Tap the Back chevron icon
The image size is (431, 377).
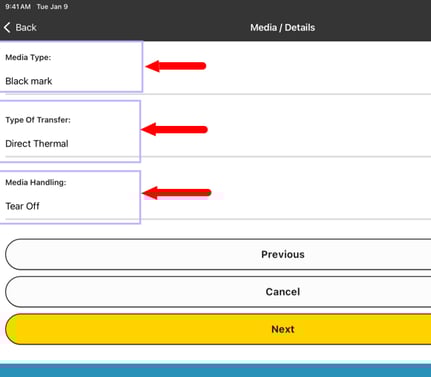coord(7,27)
